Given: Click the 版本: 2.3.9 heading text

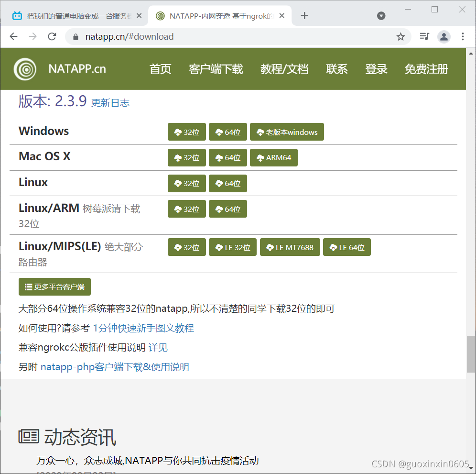Looking at the screenshot, I should (53, 101).
